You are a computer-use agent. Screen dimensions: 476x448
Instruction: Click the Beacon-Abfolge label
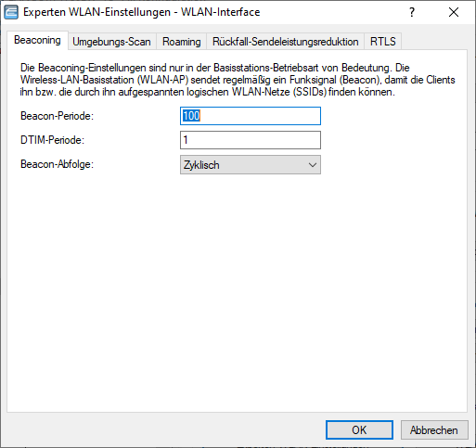[57, 164]
